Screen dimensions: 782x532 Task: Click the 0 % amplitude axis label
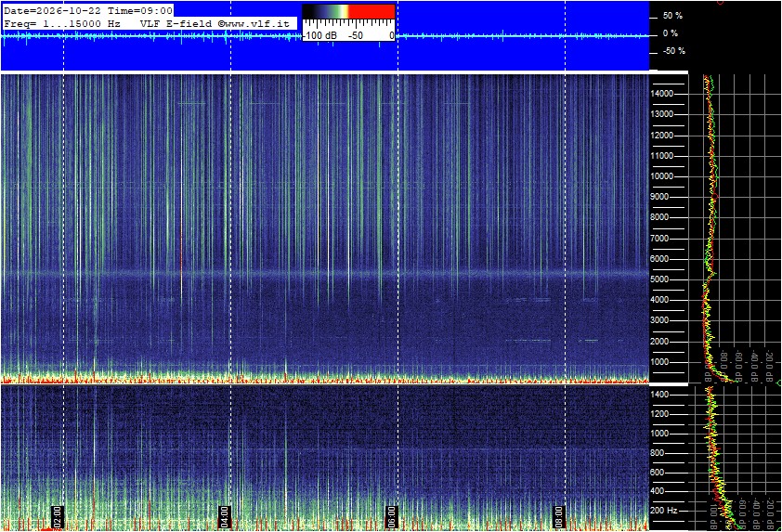click(x=671, y=33)
